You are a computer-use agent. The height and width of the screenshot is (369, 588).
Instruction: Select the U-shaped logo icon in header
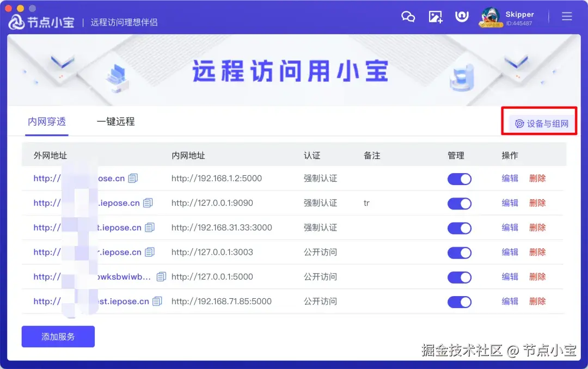[x=462, y=16]
